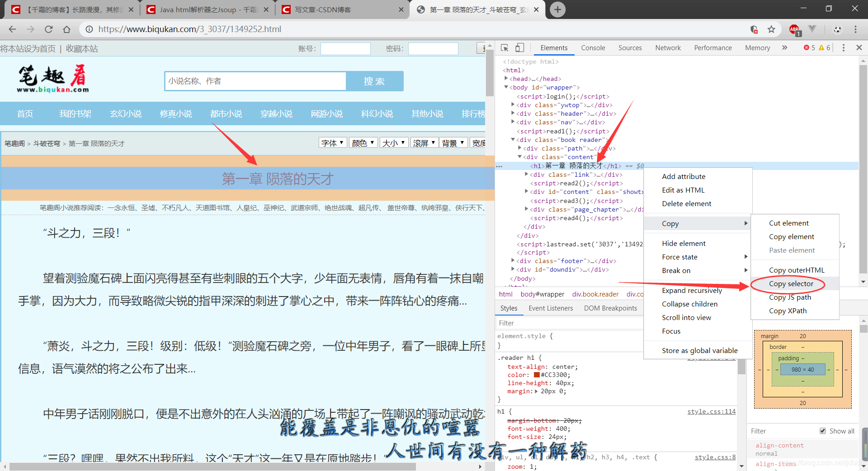Click the browser back arrow
This screenshot has height=471, width=868.
point(12,29)
